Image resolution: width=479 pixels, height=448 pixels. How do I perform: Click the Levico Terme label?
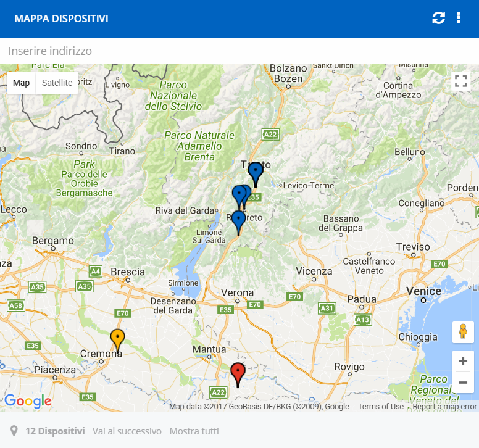309,185
